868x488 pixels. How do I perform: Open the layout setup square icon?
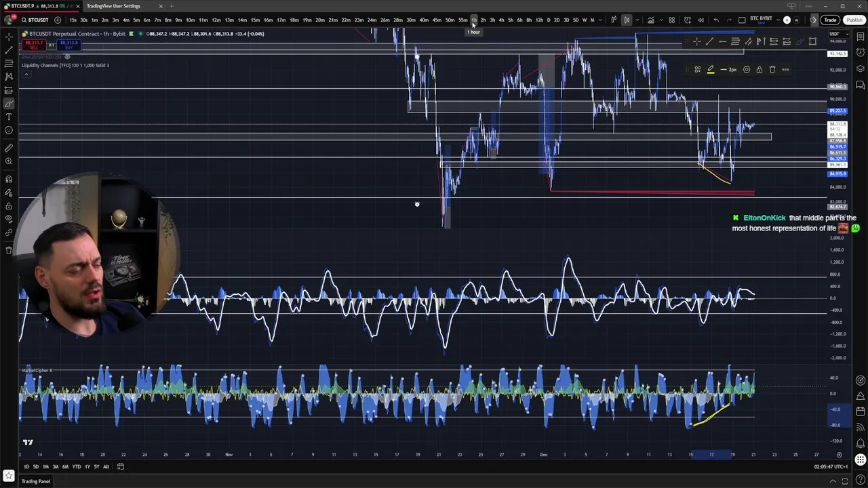742,20
